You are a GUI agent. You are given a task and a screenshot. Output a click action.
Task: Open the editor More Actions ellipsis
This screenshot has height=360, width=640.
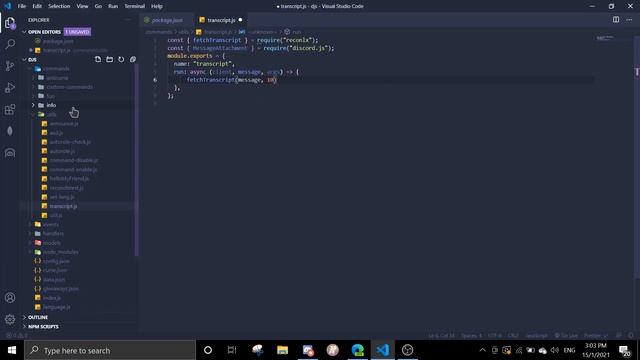(x=629, y=20)
